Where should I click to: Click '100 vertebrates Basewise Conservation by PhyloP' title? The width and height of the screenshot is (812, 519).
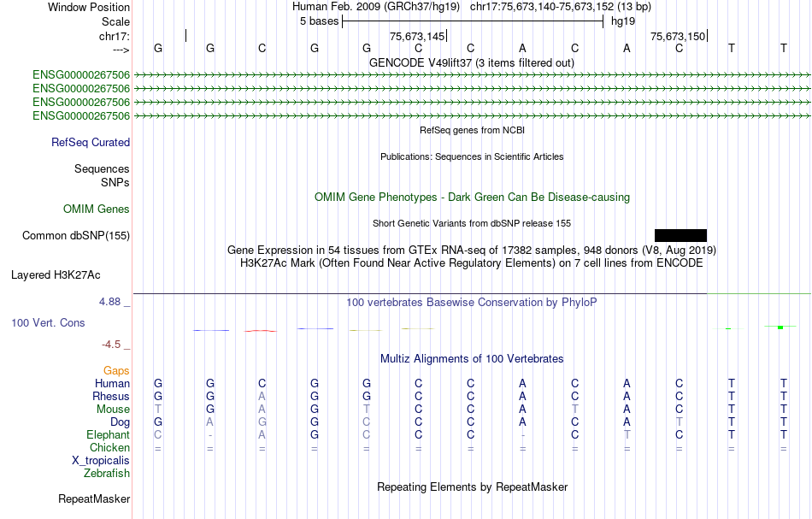[472, 303]
